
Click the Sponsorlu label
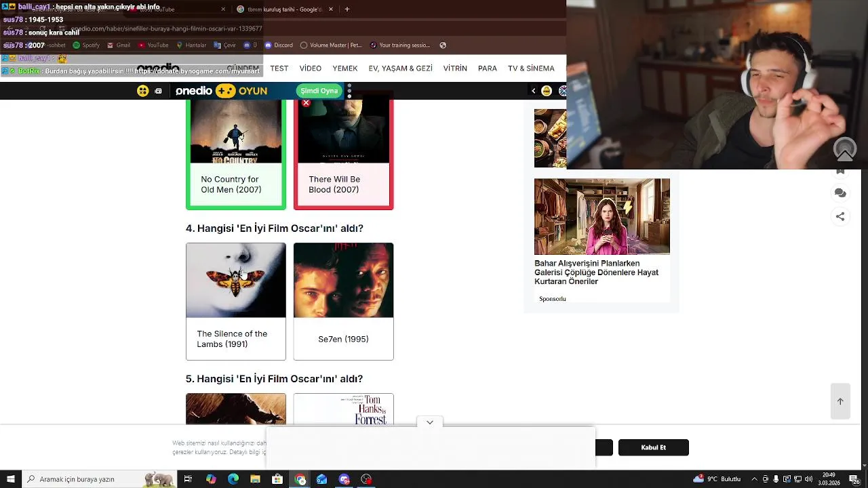(x=553, y=299)
